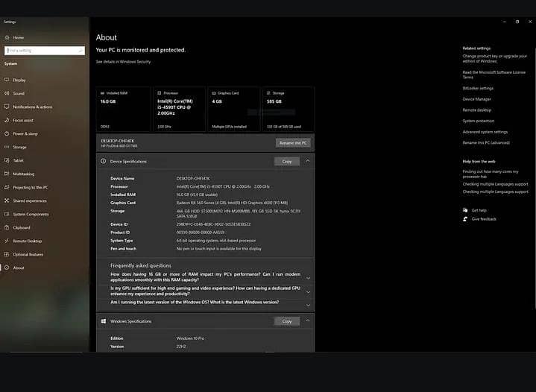The height and width of the screenshot is (392, 536).
Task: Click the Storage card disk icon
Action: point(268,93)
